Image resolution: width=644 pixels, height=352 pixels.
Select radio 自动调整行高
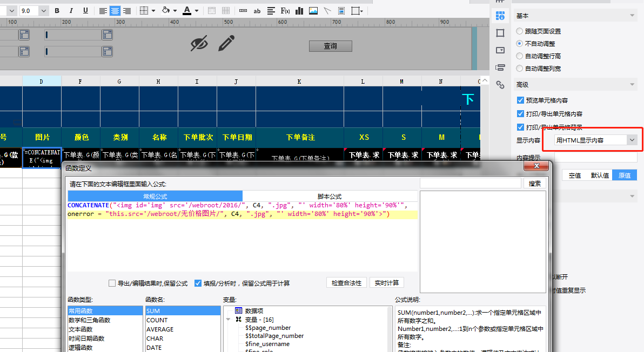pos(520,56)
